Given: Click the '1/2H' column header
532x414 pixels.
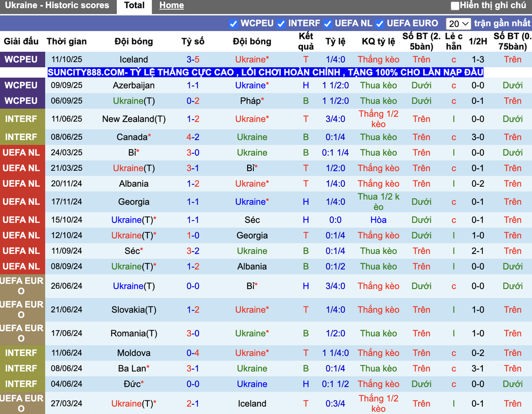Looking at the screenshot, I should tap(478, 41).
